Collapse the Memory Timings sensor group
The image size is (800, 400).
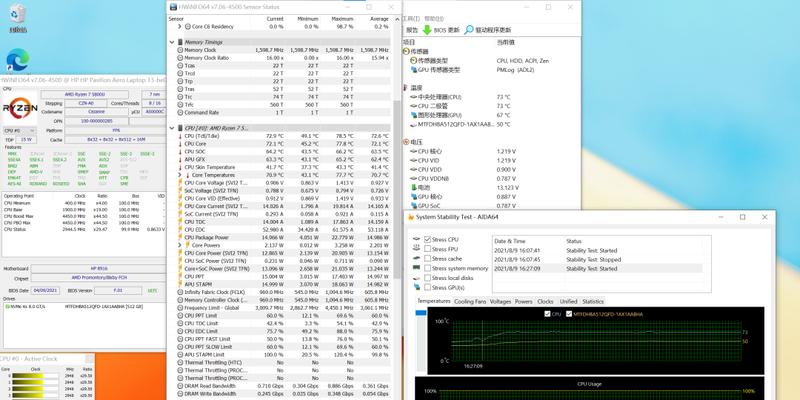click(172, 42)
